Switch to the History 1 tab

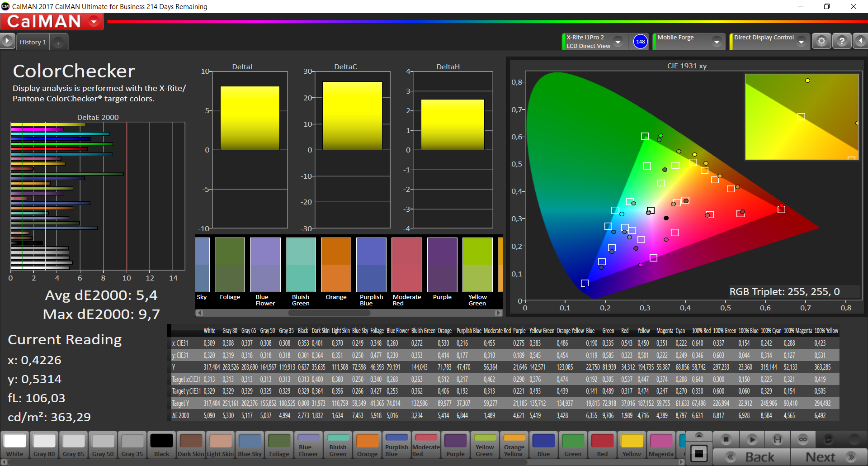tap(33, 42)
